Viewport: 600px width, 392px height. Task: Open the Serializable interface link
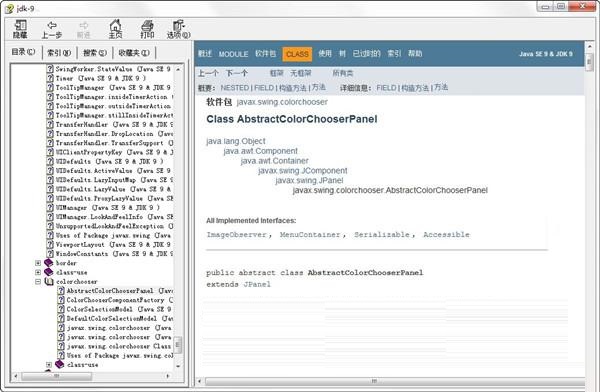click(382, 235)
